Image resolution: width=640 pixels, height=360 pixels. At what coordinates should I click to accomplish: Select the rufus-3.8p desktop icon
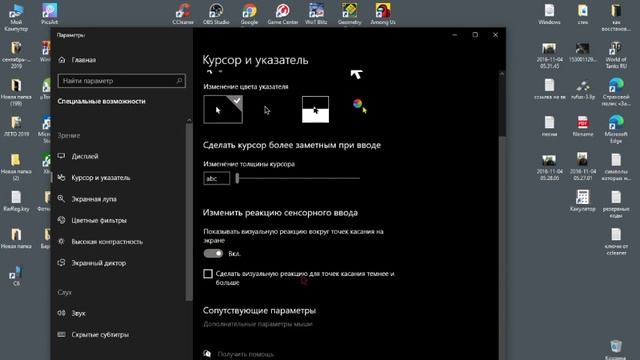point(583,89)
